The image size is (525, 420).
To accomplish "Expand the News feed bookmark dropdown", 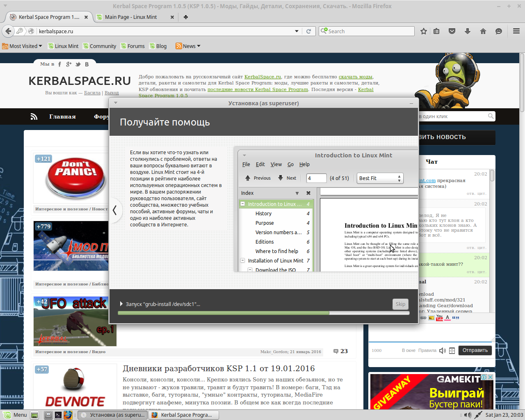I will coord(188,46).
